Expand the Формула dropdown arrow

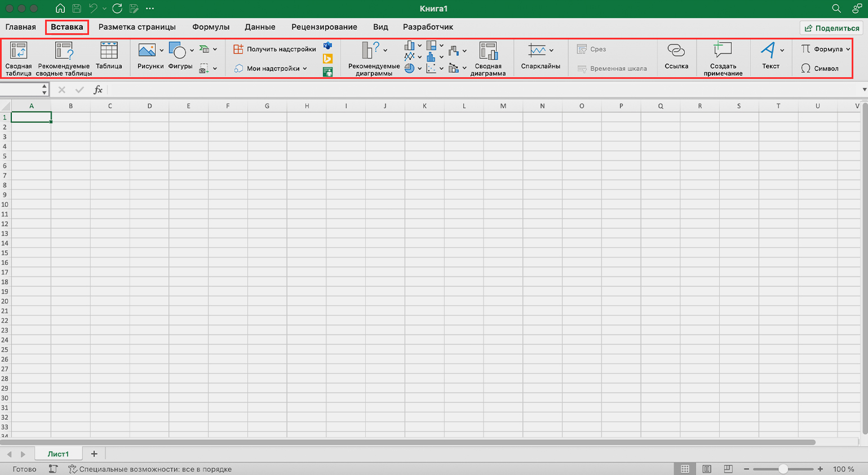pos(848,49)
